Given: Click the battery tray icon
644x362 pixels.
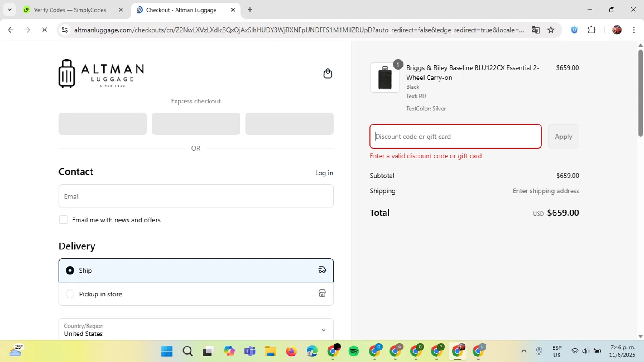Looking at the screenshot, I should coord(597,351).
